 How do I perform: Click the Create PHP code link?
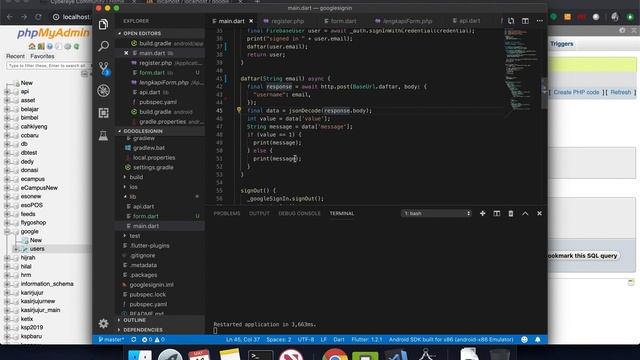pyautogui.click(x=576, y=92)
